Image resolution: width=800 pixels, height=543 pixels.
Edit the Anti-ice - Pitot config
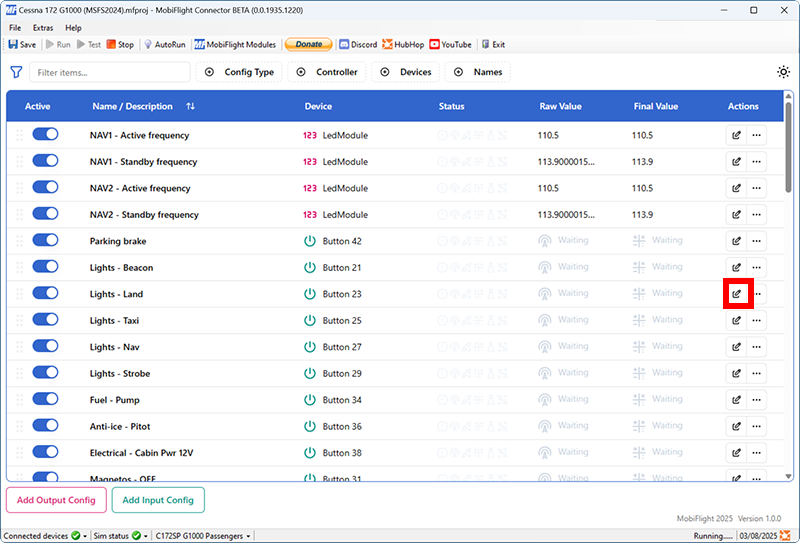click(736, 426)
